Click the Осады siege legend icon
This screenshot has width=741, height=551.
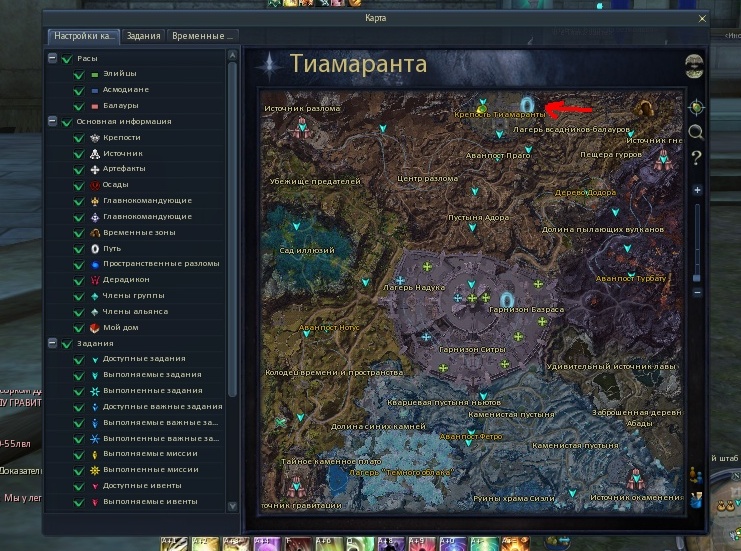point(95,185)
